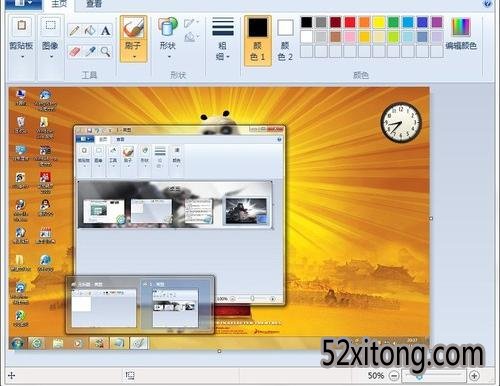Select the Fill with color bucket tool
Image resolution: width=500 pixels, height=386 pixels.
pyautogui.click(x=90, y=31)
